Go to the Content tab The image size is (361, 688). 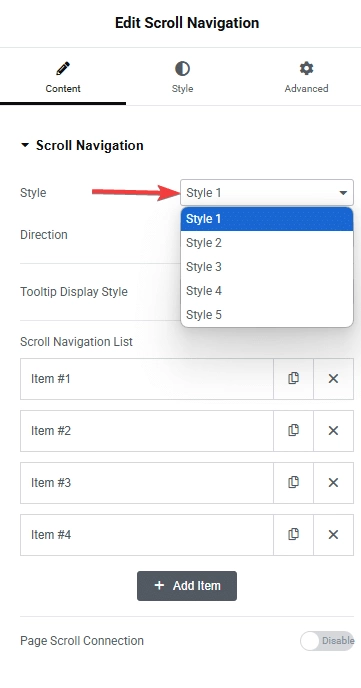(63, 77)
